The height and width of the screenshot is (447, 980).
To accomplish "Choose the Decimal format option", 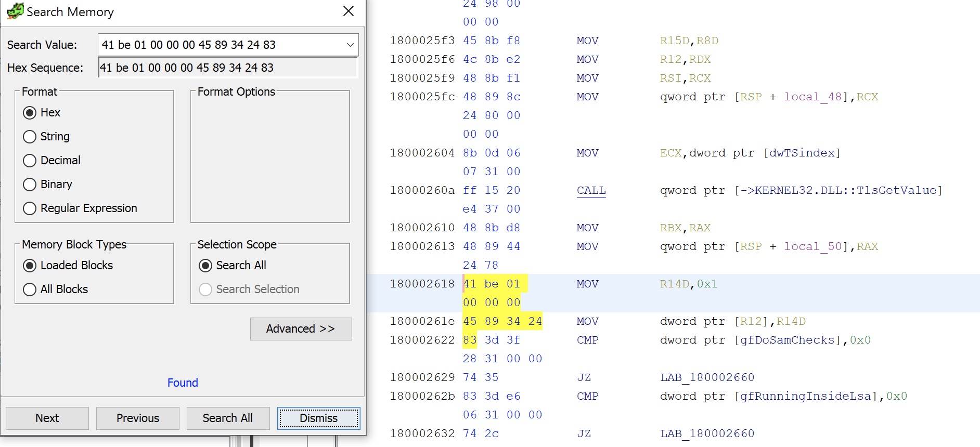I will click(x=30, y=161).
